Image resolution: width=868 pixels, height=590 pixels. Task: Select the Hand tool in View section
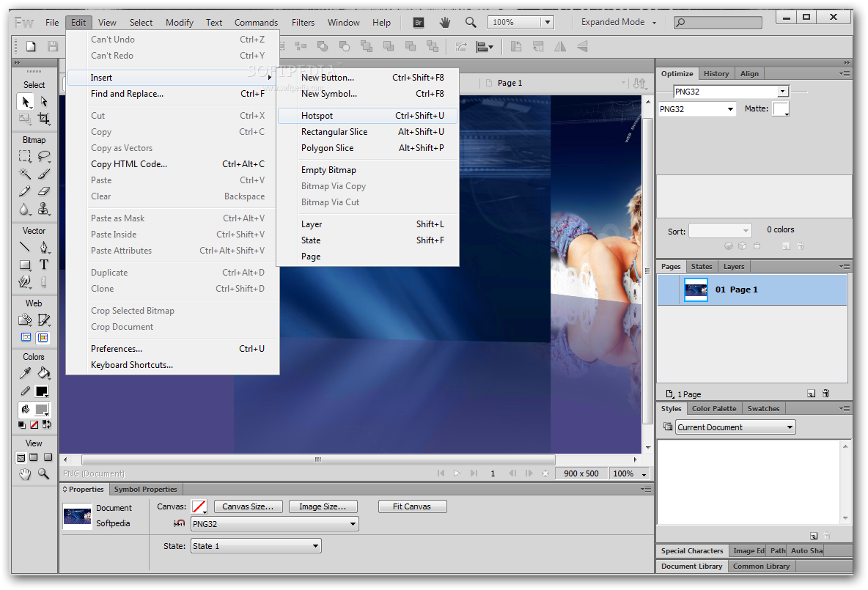coord(25,474)
